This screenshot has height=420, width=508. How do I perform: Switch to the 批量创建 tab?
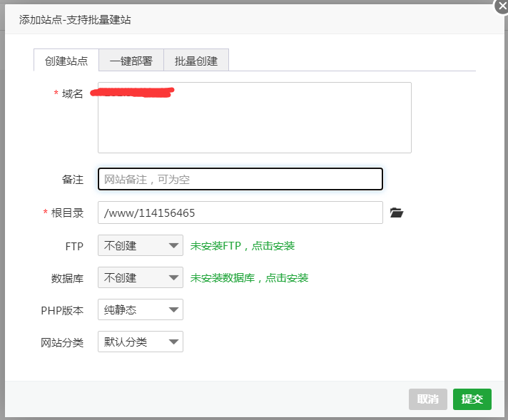pos(196,60)
